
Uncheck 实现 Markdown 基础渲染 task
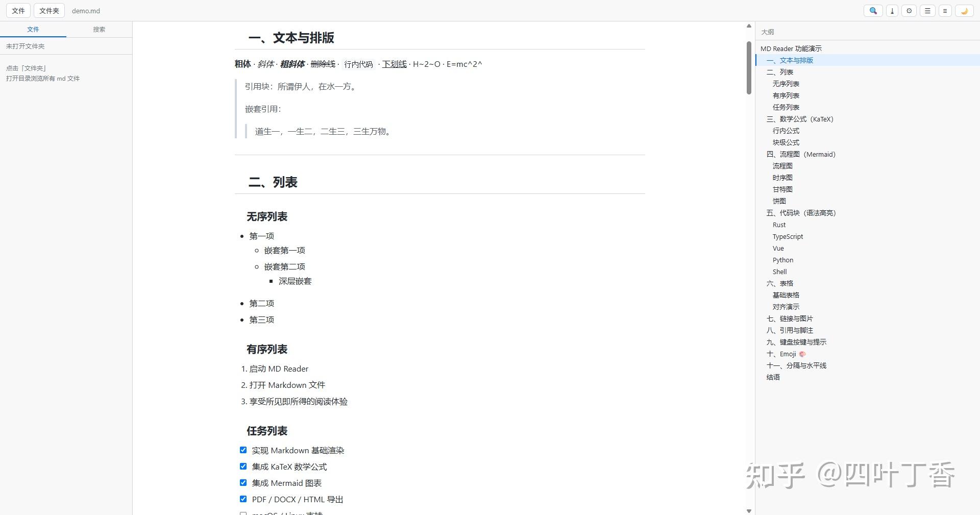243,450
